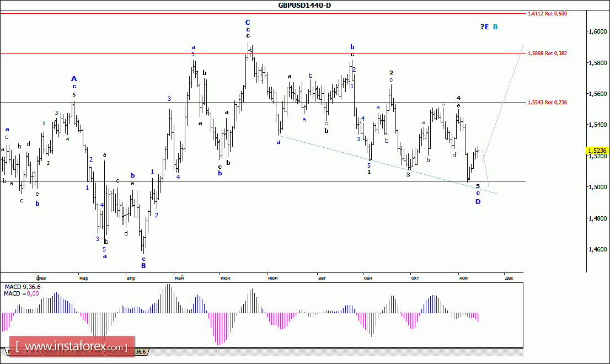
Task: Click the MACD = 0,00 value label
Action: pos(22,293)
